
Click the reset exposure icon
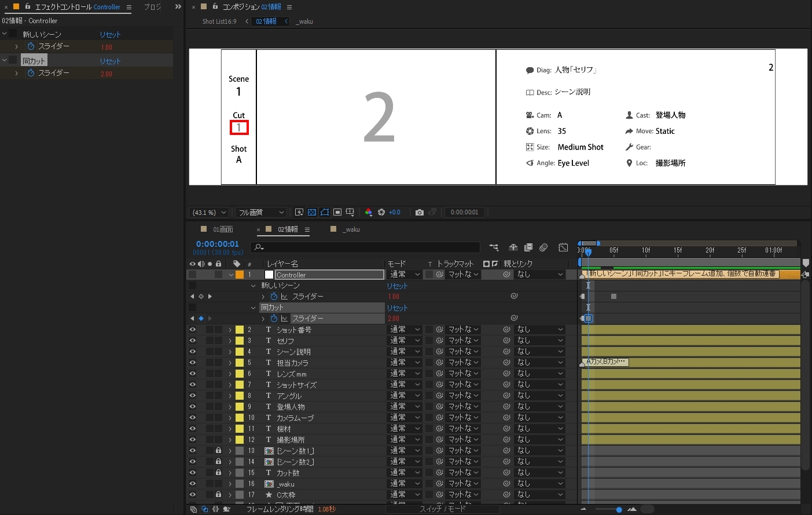click(381, 213)
